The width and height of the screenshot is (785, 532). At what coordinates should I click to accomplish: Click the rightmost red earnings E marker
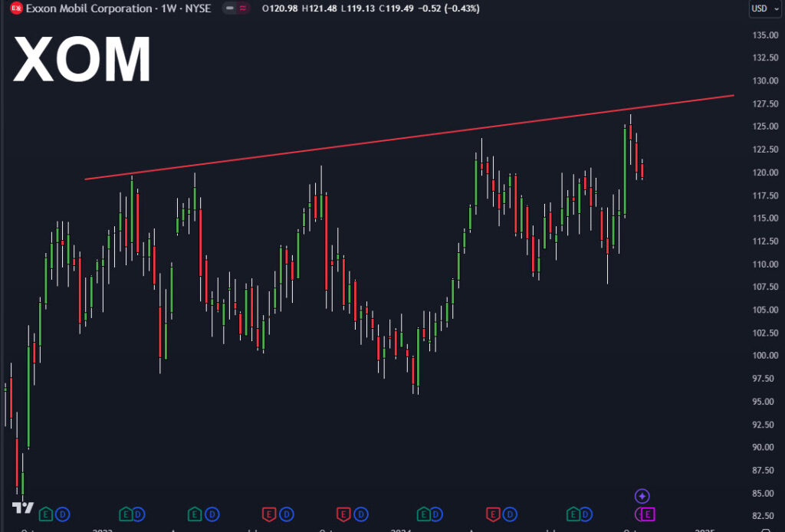pos(493,514)
